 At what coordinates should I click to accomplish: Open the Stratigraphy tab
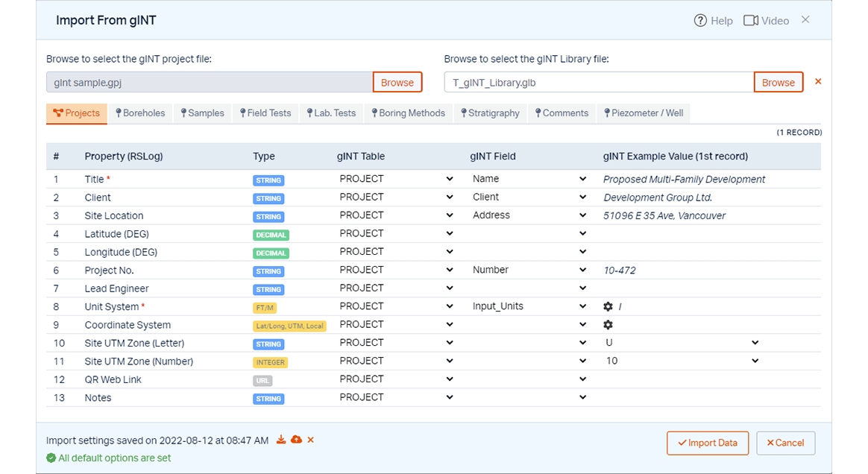click(489, 113)
